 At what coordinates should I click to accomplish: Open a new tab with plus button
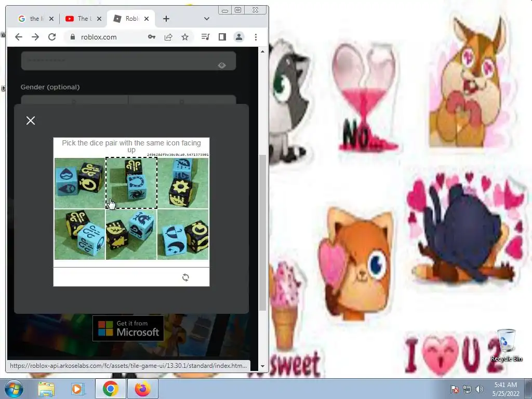tap(166, 19)
